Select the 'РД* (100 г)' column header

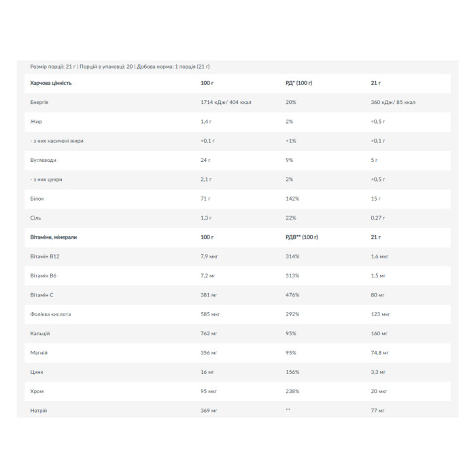(x=299, y=83)
